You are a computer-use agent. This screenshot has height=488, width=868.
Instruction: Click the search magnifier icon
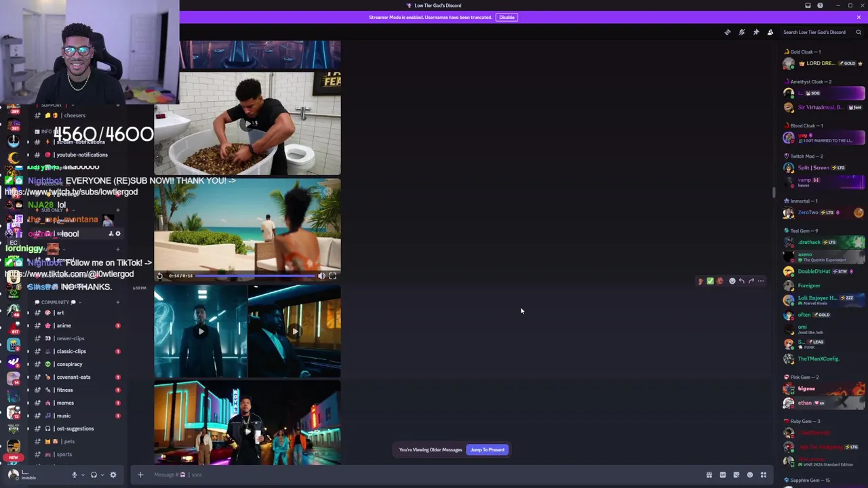pyautogui.click(x=859, y=32)
